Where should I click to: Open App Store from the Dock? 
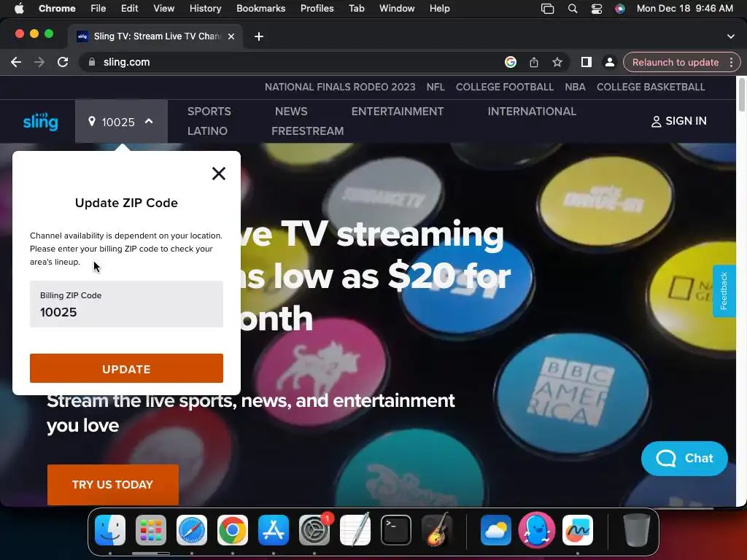coord(274,530)
